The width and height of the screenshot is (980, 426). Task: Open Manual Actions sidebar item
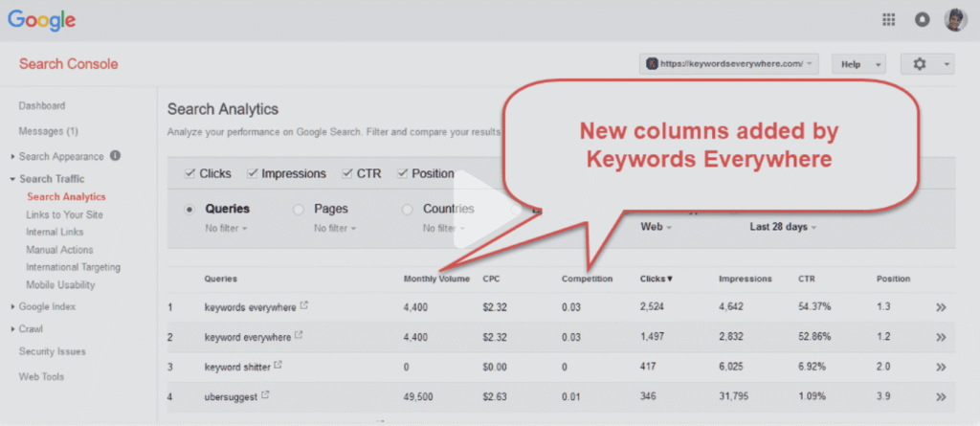(x=59, y=250)
